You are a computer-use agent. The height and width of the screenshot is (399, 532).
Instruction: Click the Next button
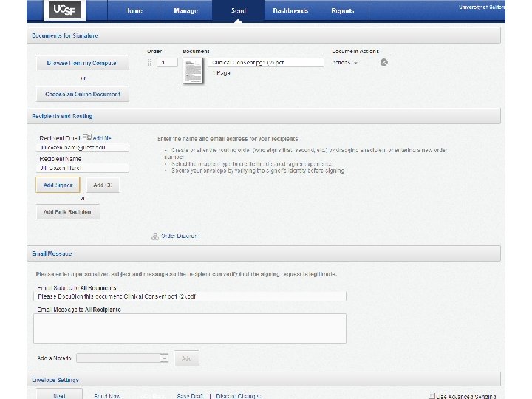(59, 395)
